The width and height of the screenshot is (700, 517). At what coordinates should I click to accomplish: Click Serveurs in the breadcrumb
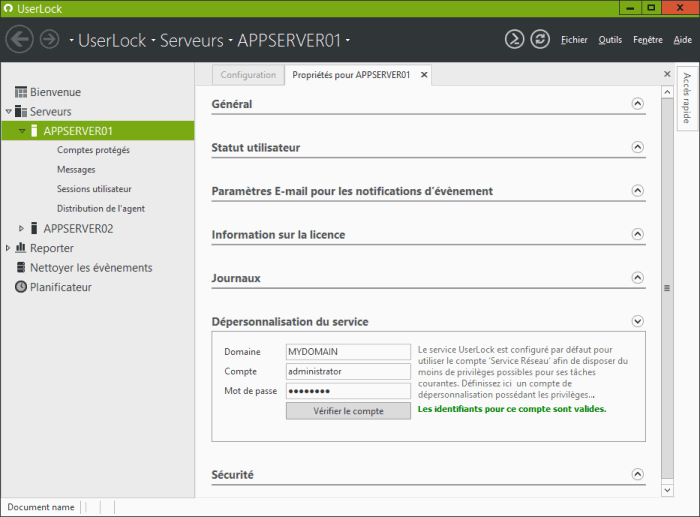(x=192, y=40)
